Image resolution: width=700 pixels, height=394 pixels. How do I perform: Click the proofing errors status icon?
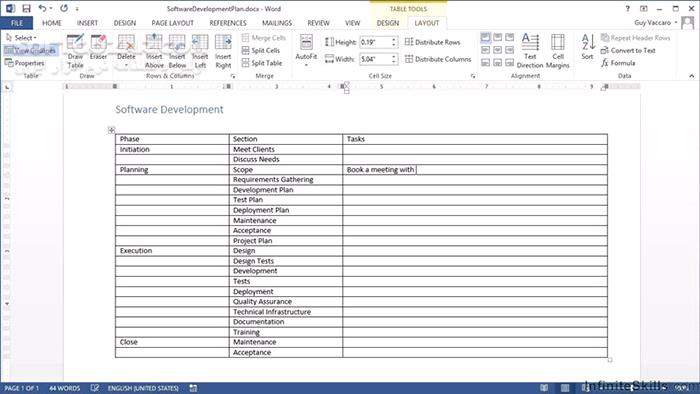(95, 388)
